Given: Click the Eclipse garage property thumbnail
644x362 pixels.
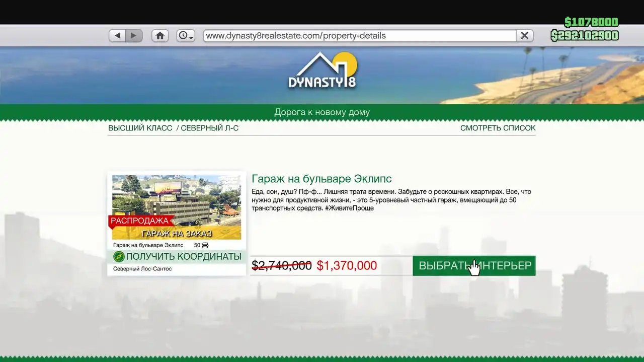Looking at the screenshot, I should 177,207.
